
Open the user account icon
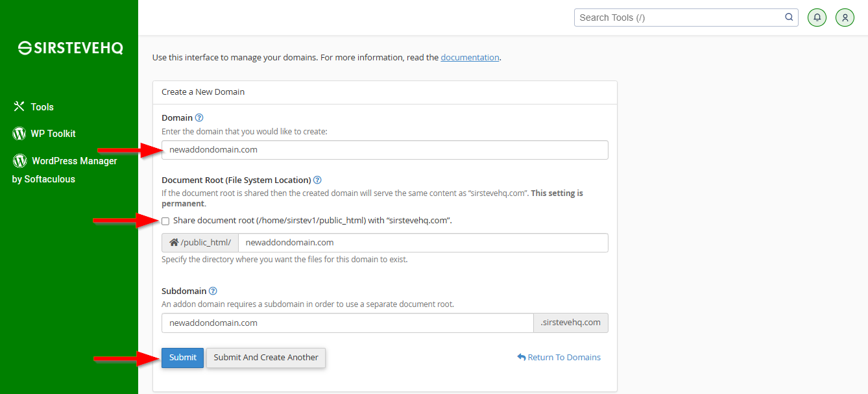coord(845,18)
